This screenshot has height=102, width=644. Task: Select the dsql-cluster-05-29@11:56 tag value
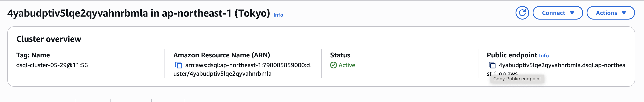tap(52, 65)
